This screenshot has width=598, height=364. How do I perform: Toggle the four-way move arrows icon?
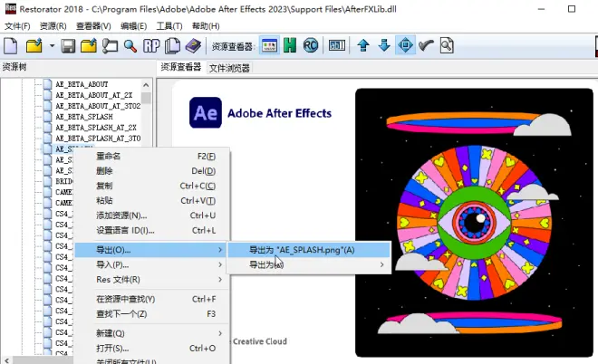click(x=405, y=46)
